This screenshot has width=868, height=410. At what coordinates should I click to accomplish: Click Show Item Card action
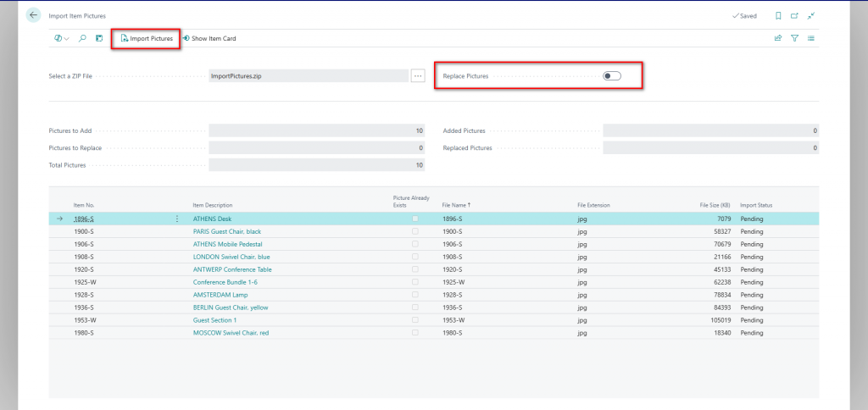point(209,38)
